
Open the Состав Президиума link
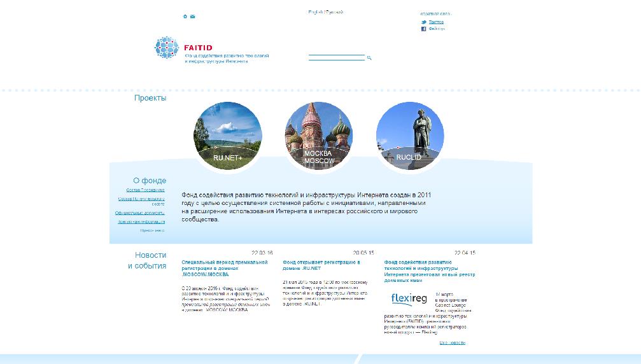pyautogui.click(x=145, y=190)
